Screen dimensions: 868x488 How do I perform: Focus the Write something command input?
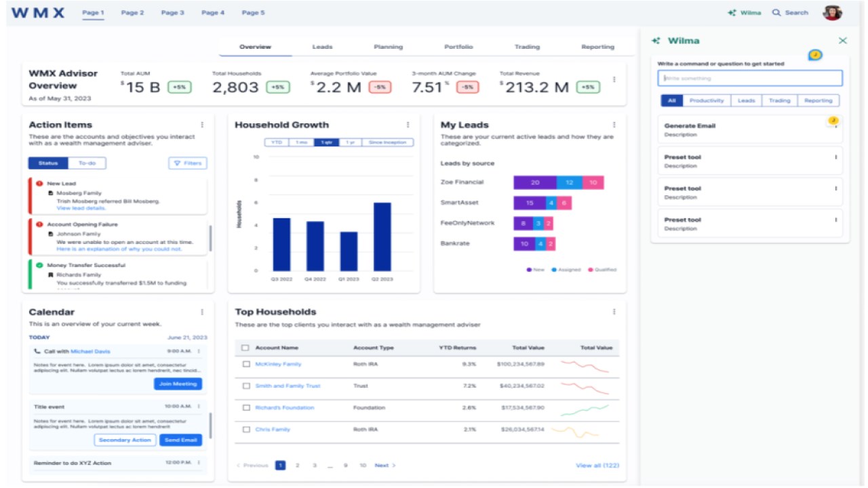750,78
